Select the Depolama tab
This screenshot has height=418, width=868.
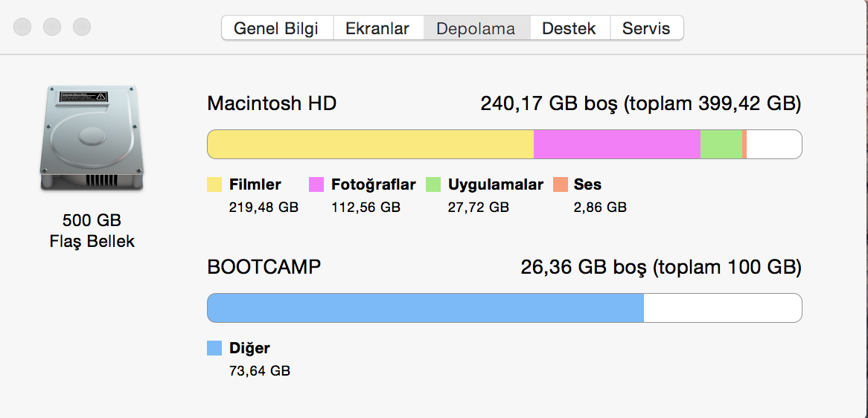click(476, 28)
